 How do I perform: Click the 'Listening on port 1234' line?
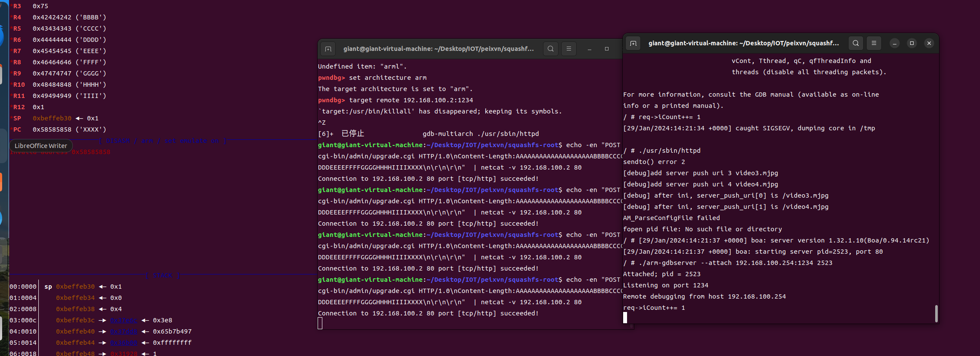click(x=666, y=285)
